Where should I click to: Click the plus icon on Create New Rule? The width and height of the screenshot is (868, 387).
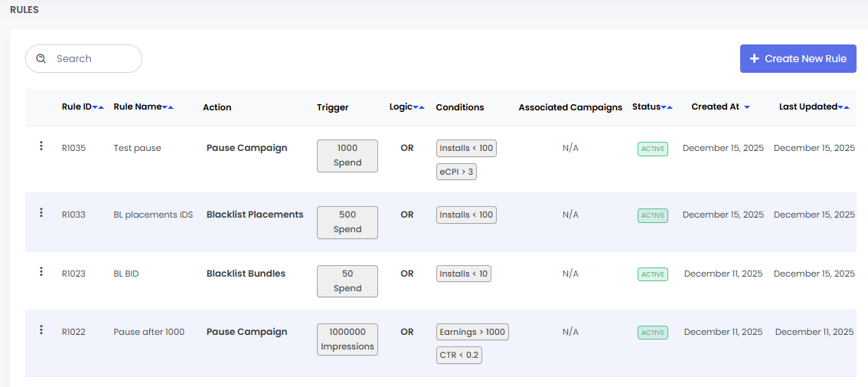(x=754, y=59)
